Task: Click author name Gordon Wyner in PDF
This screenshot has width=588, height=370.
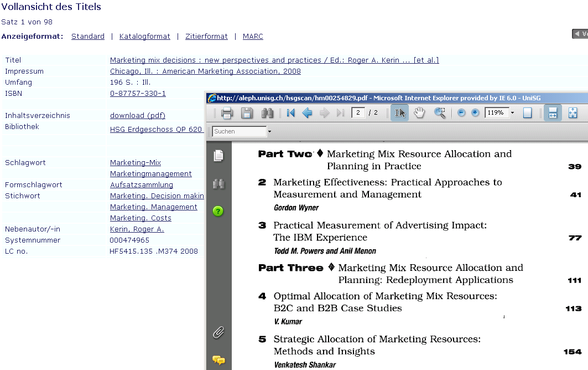Action: 296,208
